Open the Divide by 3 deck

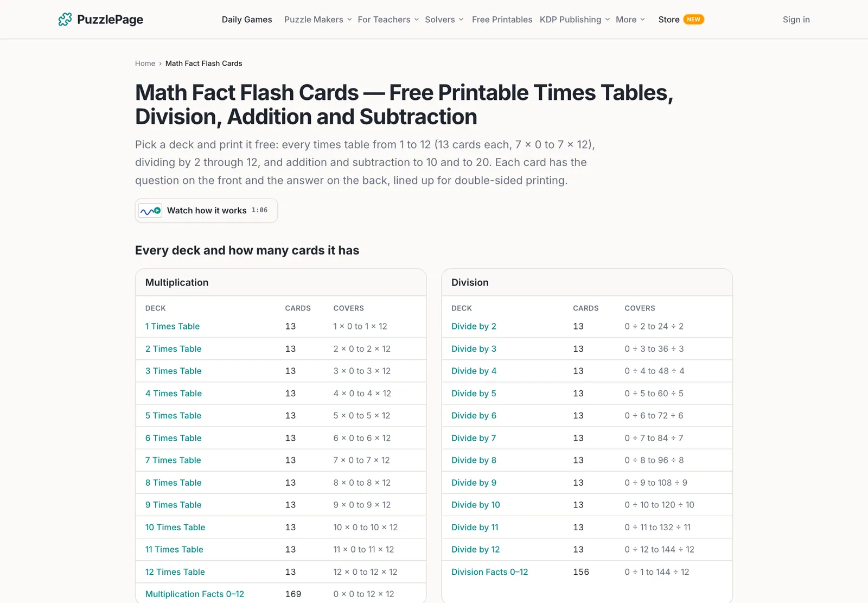click(474, 349)
